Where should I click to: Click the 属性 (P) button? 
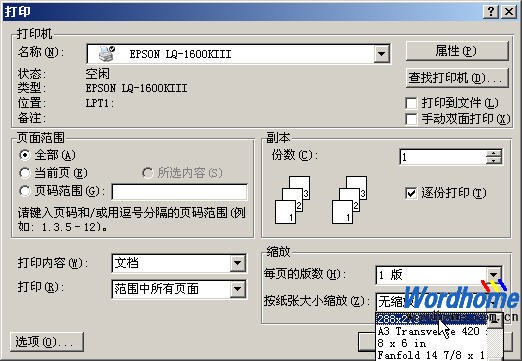point(457,51)
